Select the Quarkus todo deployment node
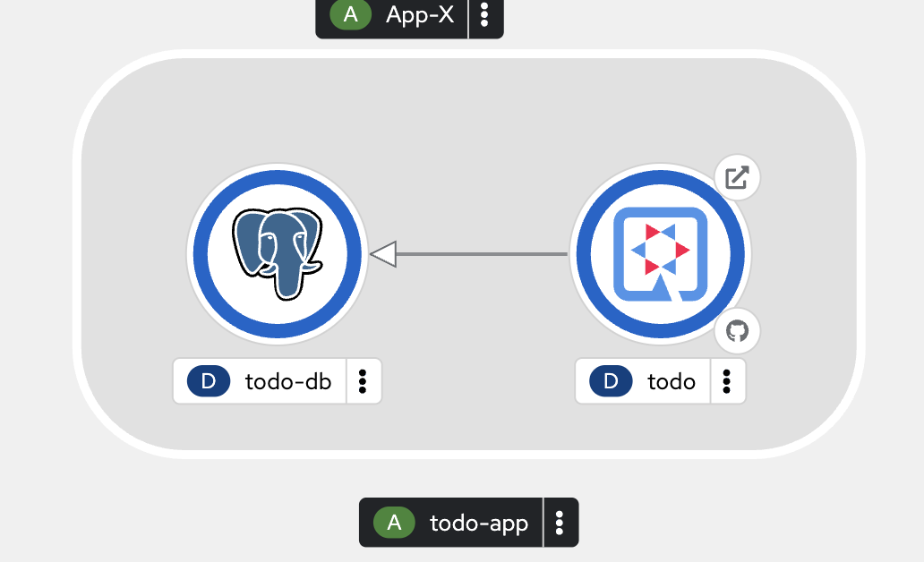This screenshot has height=562, width=924. 660,254
